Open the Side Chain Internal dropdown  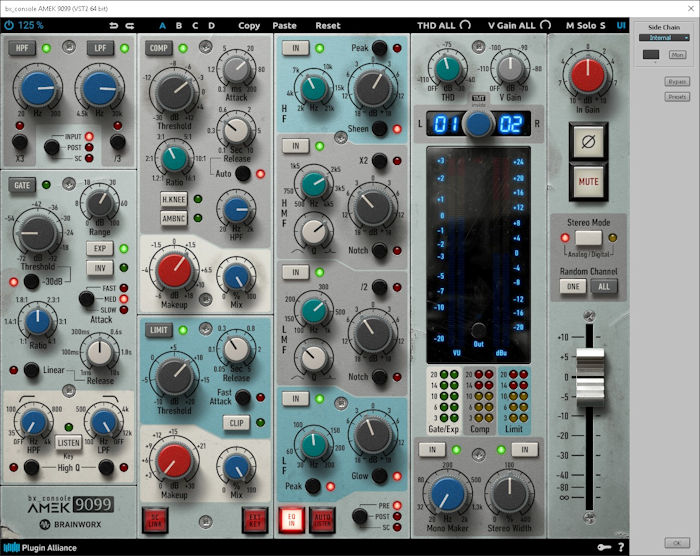point(664,38)
